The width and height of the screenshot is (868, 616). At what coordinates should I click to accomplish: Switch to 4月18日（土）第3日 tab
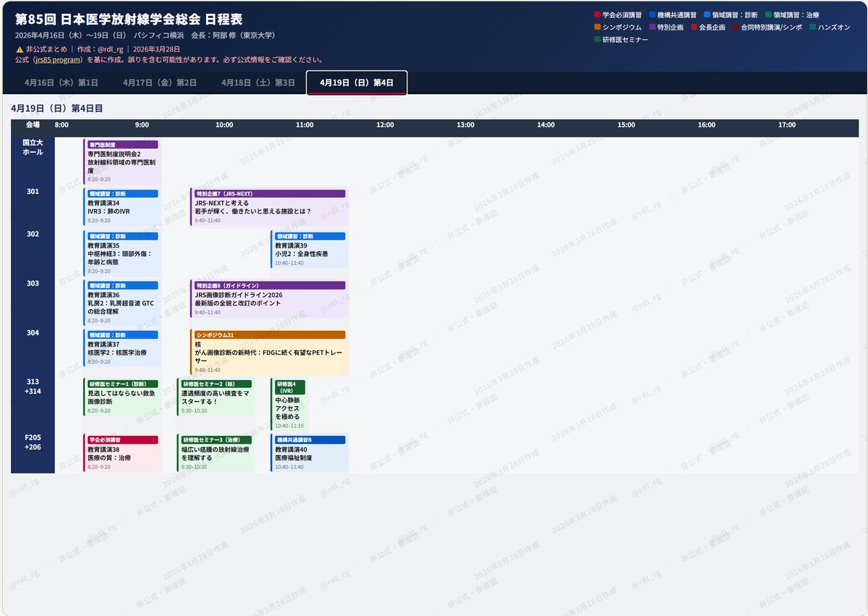coord(258,83)
